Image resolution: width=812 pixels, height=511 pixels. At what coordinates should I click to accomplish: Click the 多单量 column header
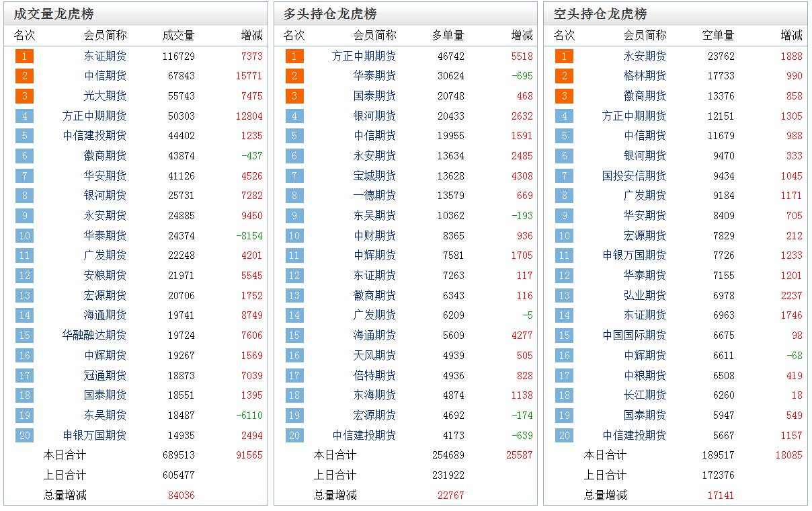coord(448,36)
